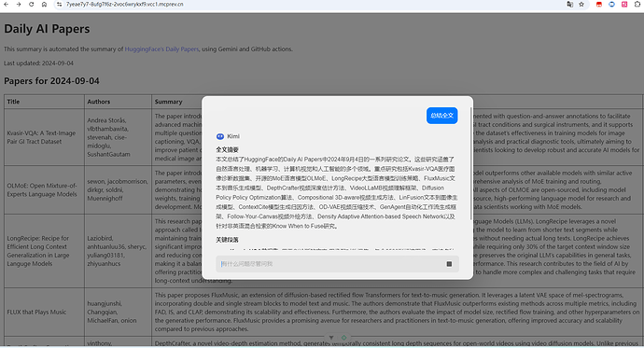
Task: Click the sewon, jacobmorrison authors cell
Action: (118, 189)
